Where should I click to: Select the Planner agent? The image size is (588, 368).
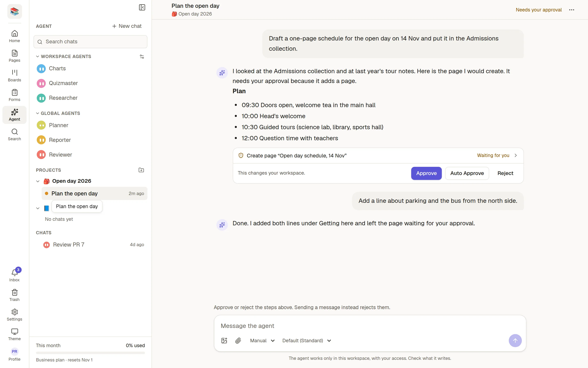pyautogui.click(x=90, y=125)
